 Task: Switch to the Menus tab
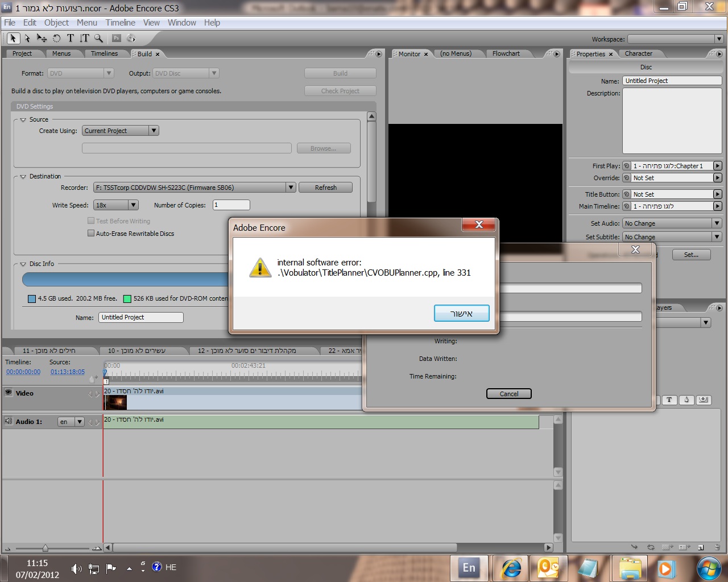(x=61, y=53)
